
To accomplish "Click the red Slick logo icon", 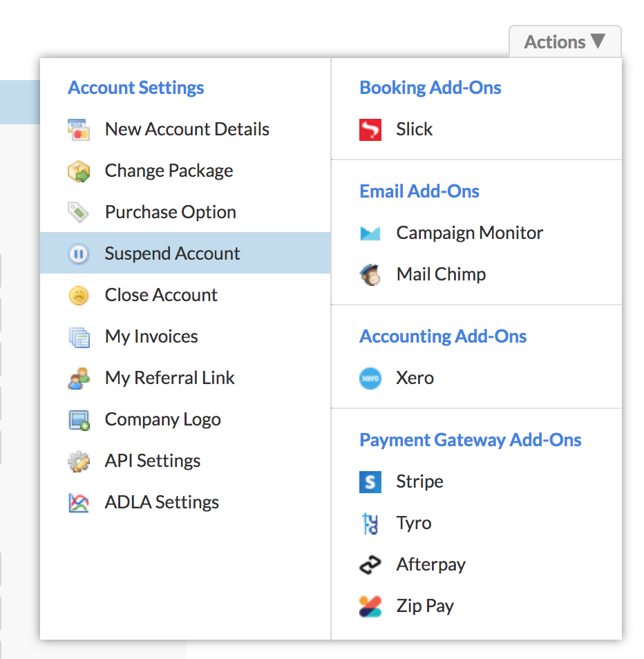I will click(370, 129).
